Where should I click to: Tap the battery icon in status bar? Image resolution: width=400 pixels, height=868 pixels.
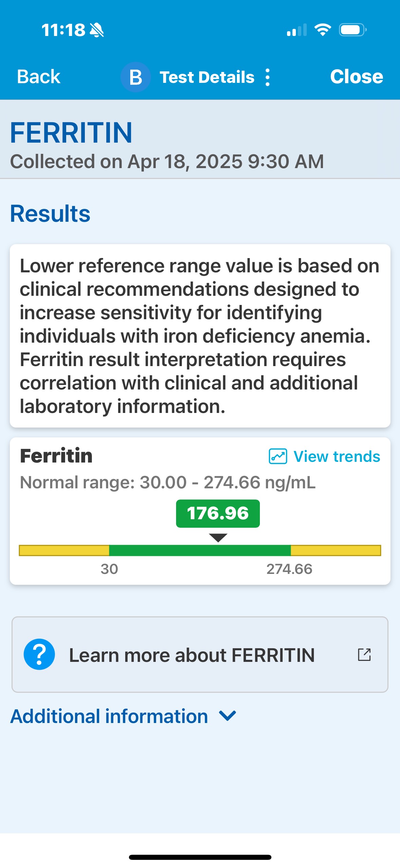pyautogui.click(x=353, y=30)
